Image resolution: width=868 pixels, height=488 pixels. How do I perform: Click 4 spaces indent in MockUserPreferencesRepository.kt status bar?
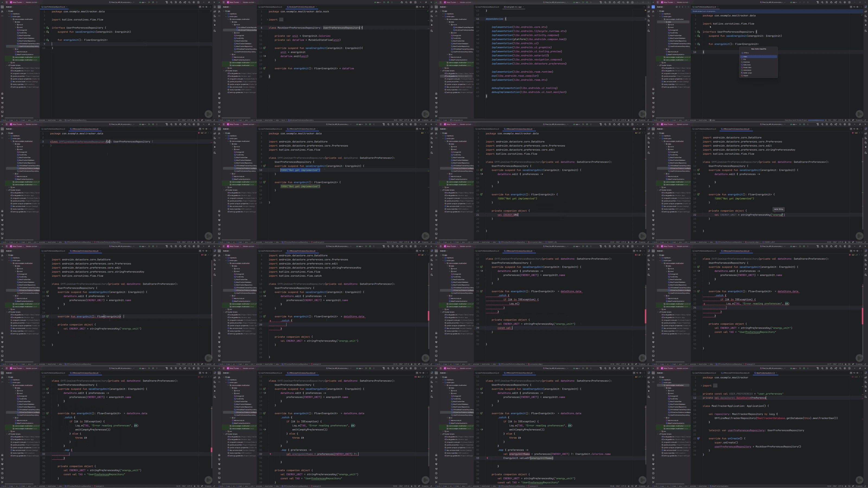coord(425,120)
